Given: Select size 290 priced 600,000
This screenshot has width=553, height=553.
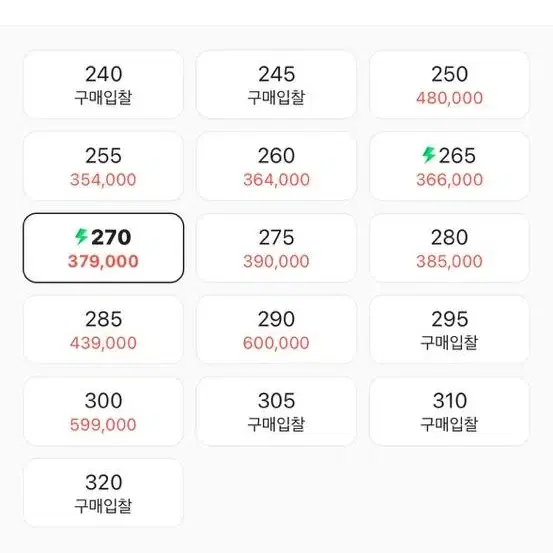Looking at the screenshot, I should coord(276,329).
